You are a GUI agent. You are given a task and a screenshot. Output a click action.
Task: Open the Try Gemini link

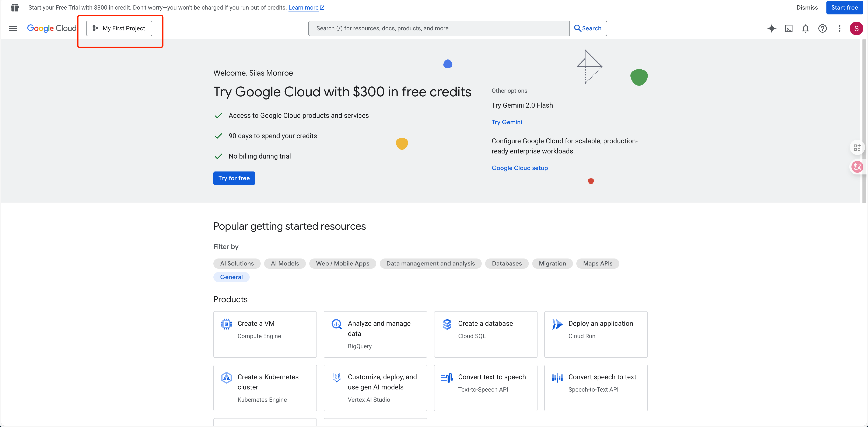click(x=507, y=122)
